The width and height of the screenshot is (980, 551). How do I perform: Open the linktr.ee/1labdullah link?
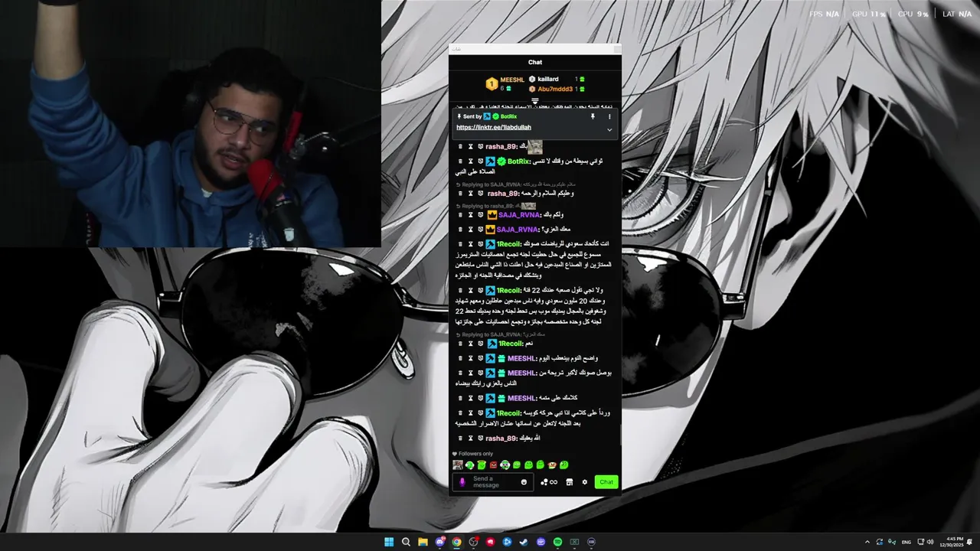click(x=494, y=127)
